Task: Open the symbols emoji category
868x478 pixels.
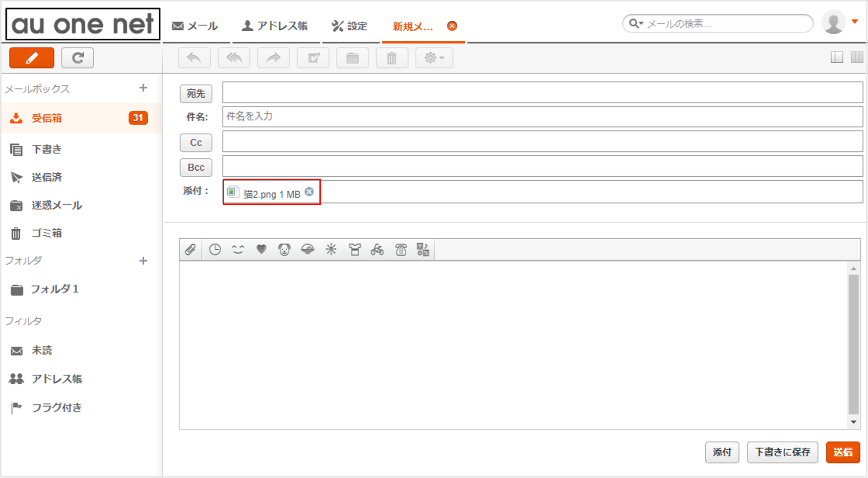Action: [x=423, y=250]
